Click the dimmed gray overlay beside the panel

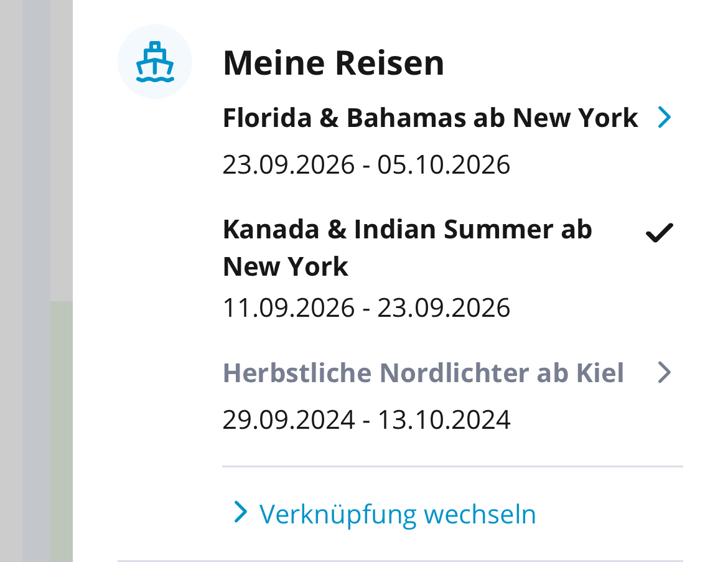[x=11, y=187]
